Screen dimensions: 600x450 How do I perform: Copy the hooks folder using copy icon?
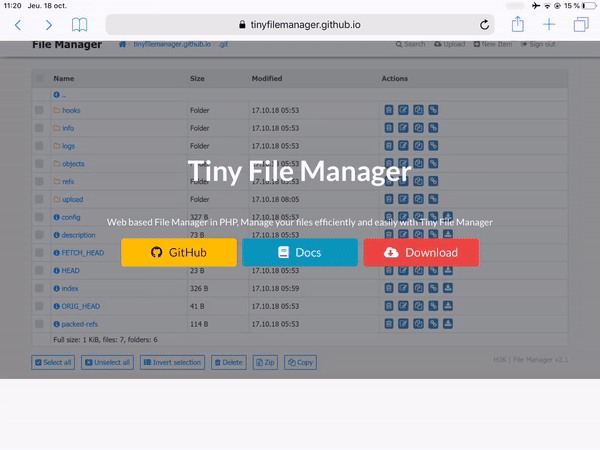click(x=418, y=110)
